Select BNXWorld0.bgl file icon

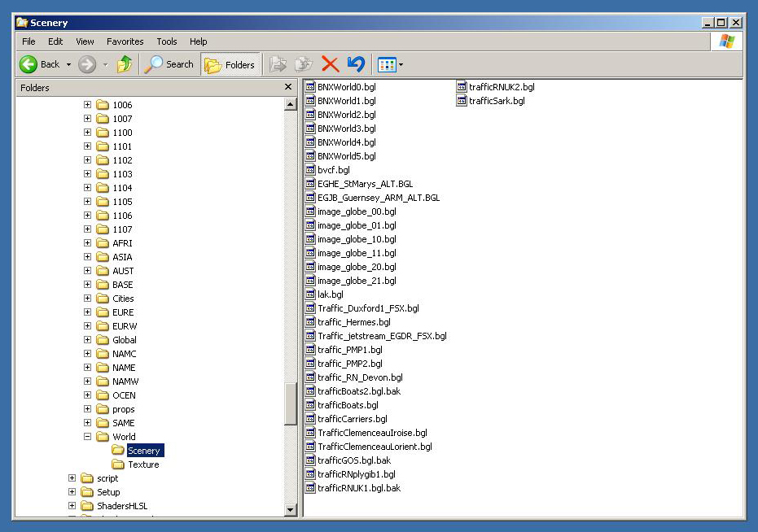tap(311, 87)
